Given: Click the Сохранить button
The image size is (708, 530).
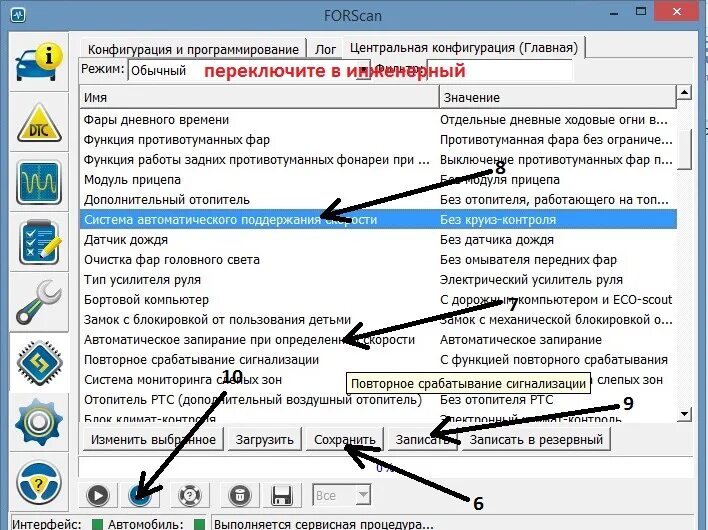Looking at the screenshot, I should tap(345, 439).
